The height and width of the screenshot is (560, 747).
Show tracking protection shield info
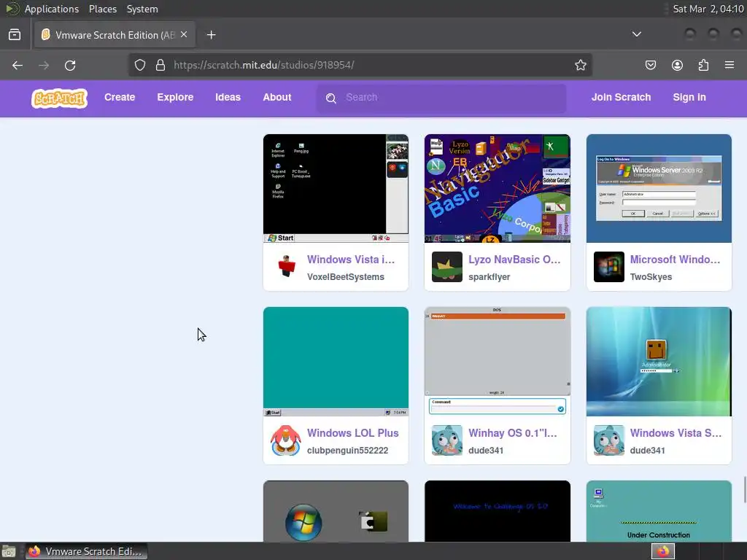coord(139,65)
